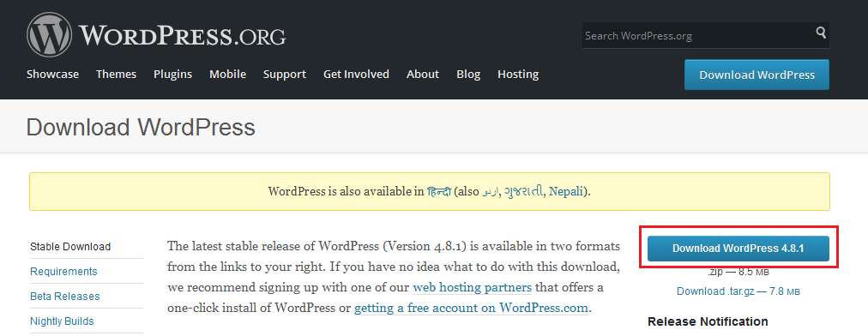Viewport: 868px width, 336px height.
Task: Open the About page
Action: coord(423,75)
